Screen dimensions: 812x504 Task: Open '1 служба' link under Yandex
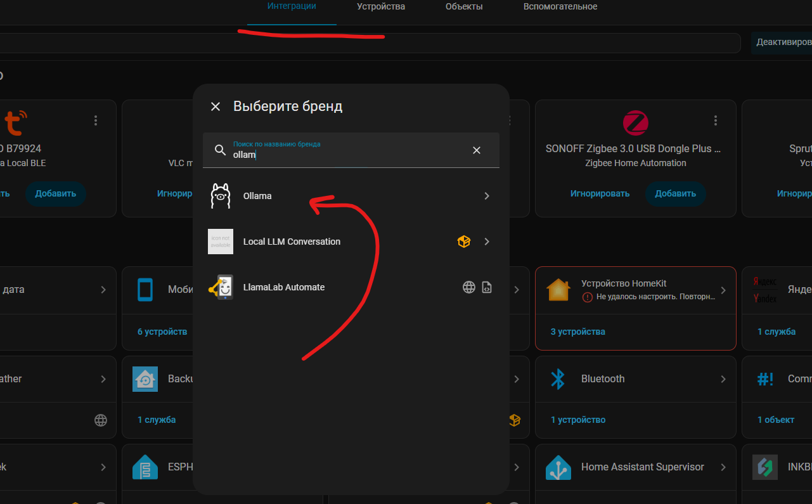(x=777, y=332)
